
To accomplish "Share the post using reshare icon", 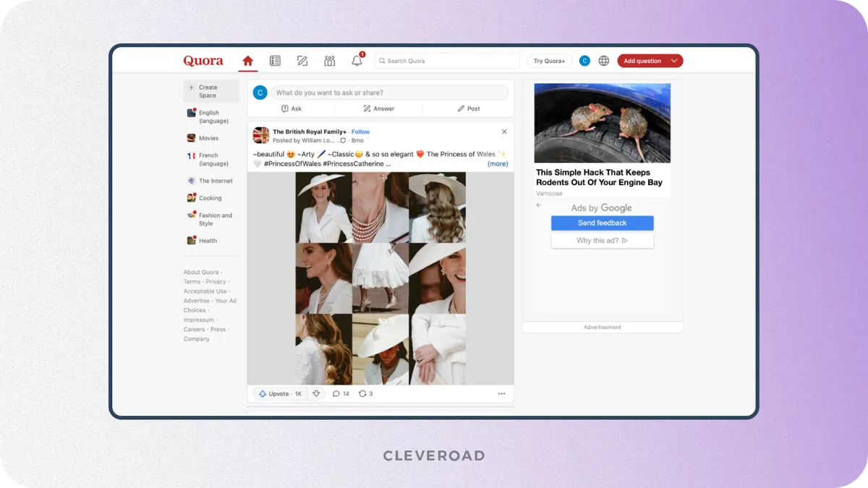I will 366,394.
